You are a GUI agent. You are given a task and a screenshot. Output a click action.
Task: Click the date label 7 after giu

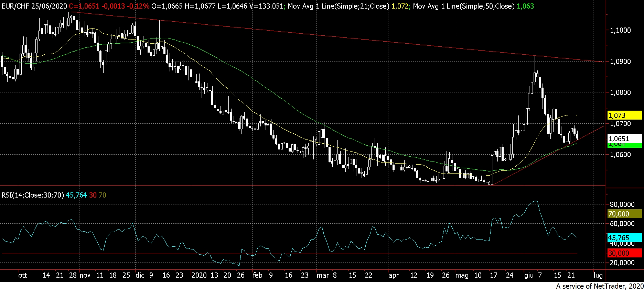(540, 275)
